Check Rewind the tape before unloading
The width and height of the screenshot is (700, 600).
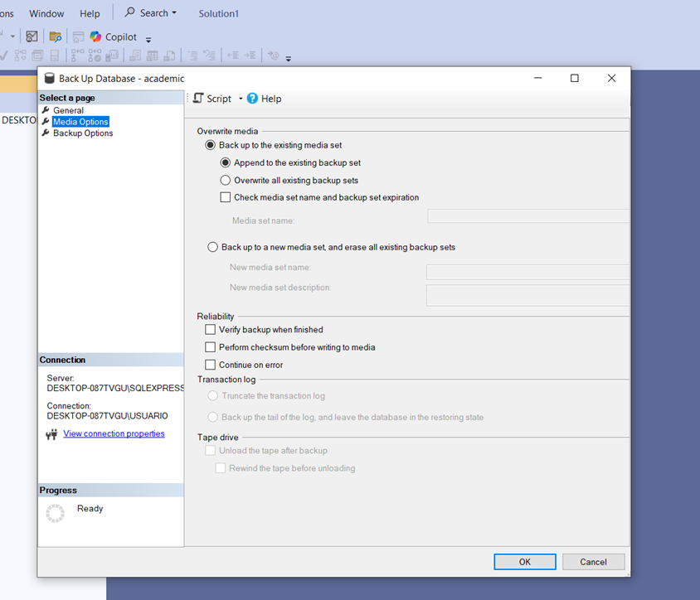click(220, 468)
